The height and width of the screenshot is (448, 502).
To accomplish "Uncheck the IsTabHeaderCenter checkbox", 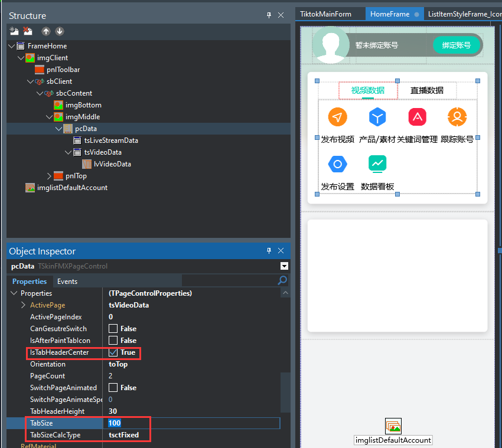I will pyautogui.click(x=113, y=352).
